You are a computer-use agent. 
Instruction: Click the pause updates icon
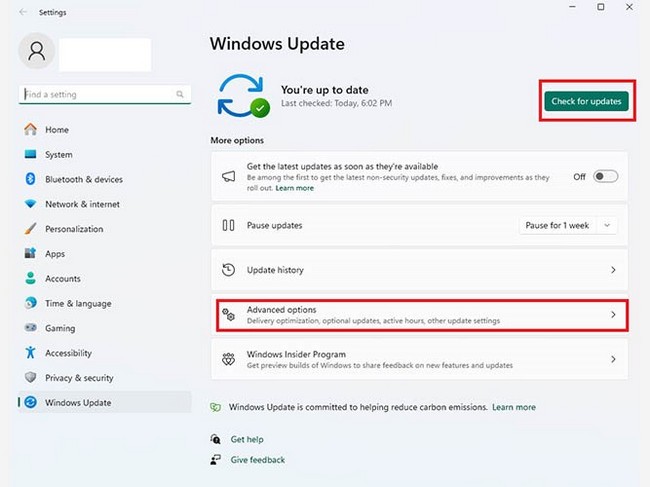[x=228, y=225]
